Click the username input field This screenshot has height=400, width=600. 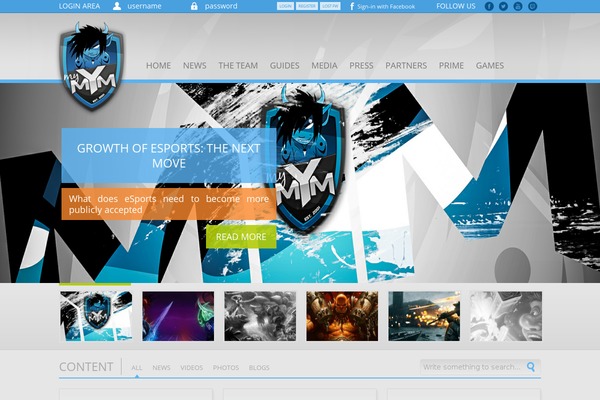pos(144,6)
